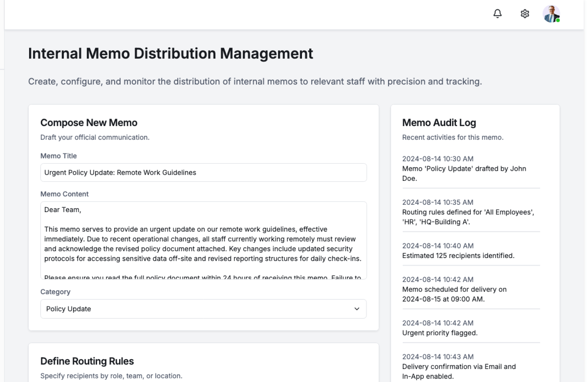588x382 pixels.
Task: Select 'Delivery confirmation via Email' log entry
Action: pos(459,371)
